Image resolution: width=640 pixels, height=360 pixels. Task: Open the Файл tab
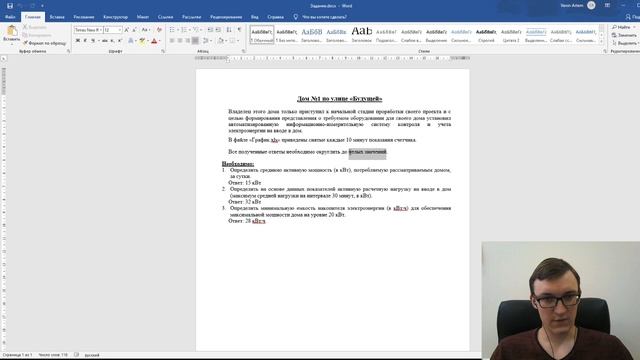tap(10, 17)
